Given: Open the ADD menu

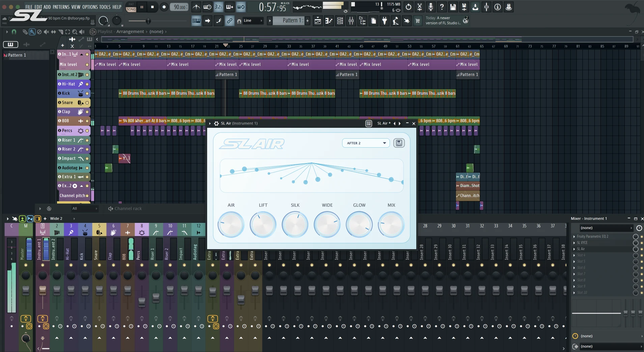Looking at the screenshot, I should click(47, 7).
